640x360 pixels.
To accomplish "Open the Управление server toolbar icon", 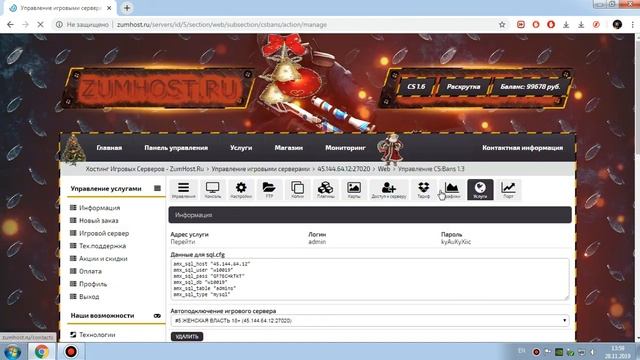I will point(183,190).
